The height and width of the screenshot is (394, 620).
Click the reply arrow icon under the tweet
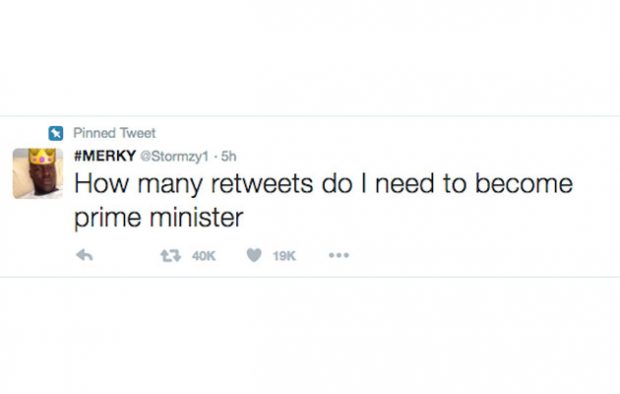click(84, 255)
